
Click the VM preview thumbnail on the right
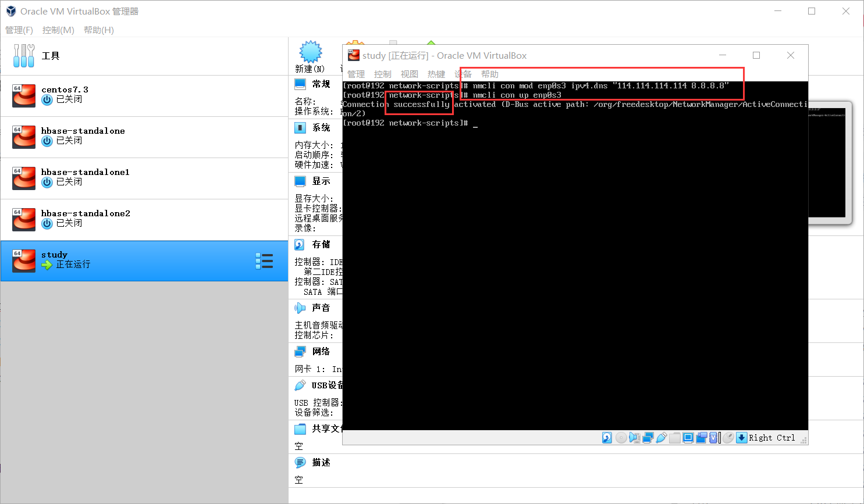[x=833, y=163]
